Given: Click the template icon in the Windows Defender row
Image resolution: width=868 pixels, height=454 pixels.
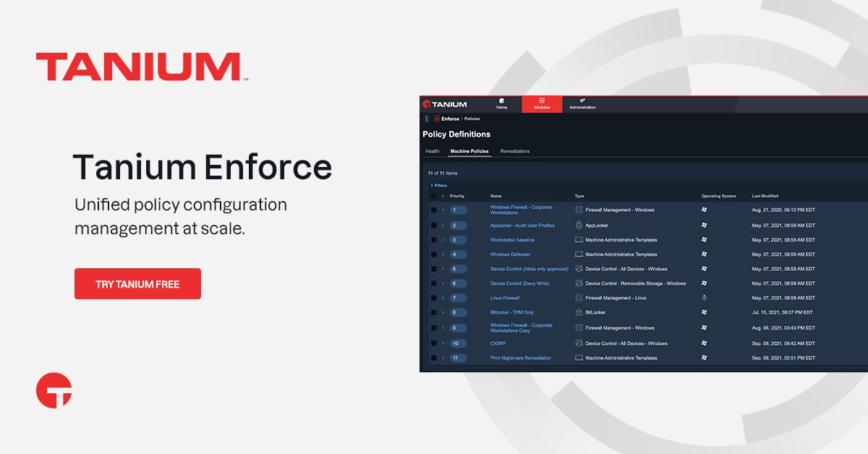Looking at the screenshot, I should click(x=579, y=254).
